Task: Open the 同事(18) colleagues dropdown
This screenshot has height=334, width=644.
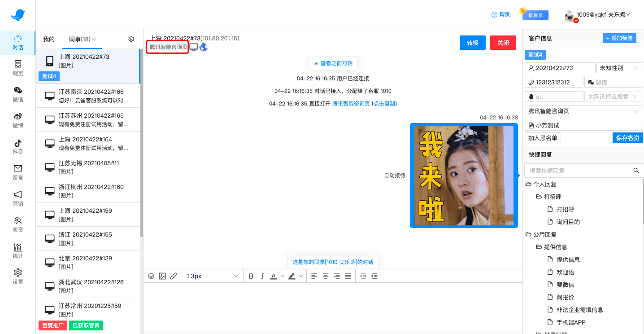Action: click(82, 39)
